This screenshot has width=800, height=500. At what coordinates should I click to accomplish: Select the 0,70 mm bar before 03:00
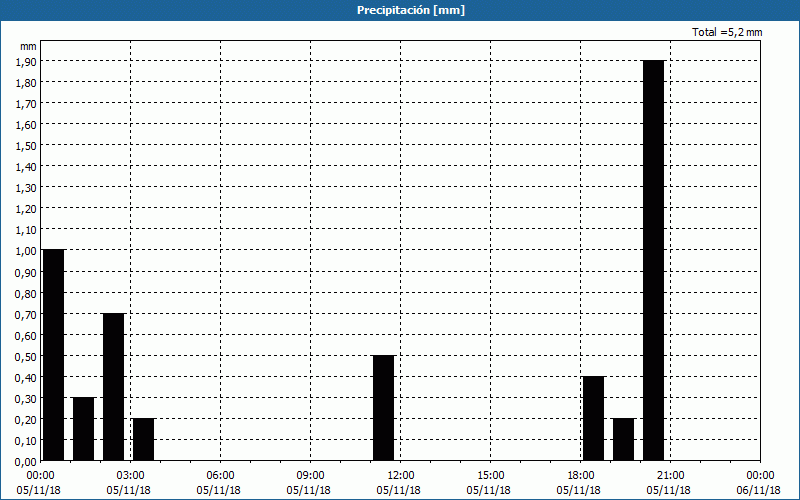[113, 387]
